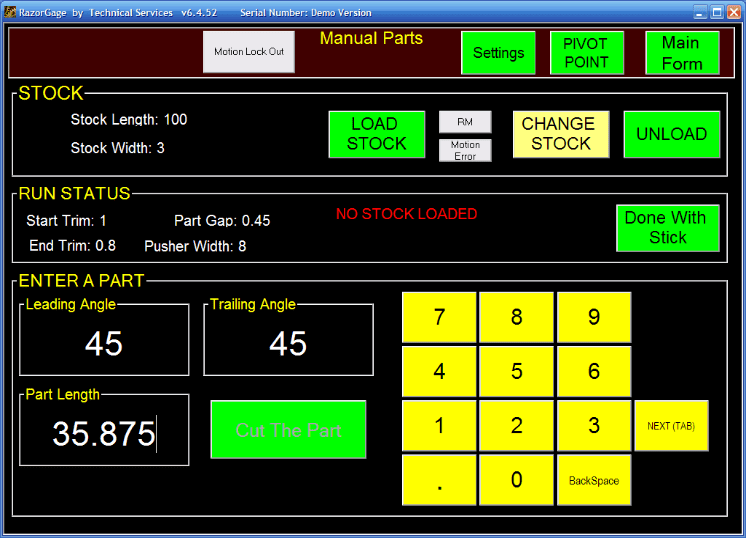Screen dimensions: 746x538
Task: Open the Settings screen
Action: (498, 53)
